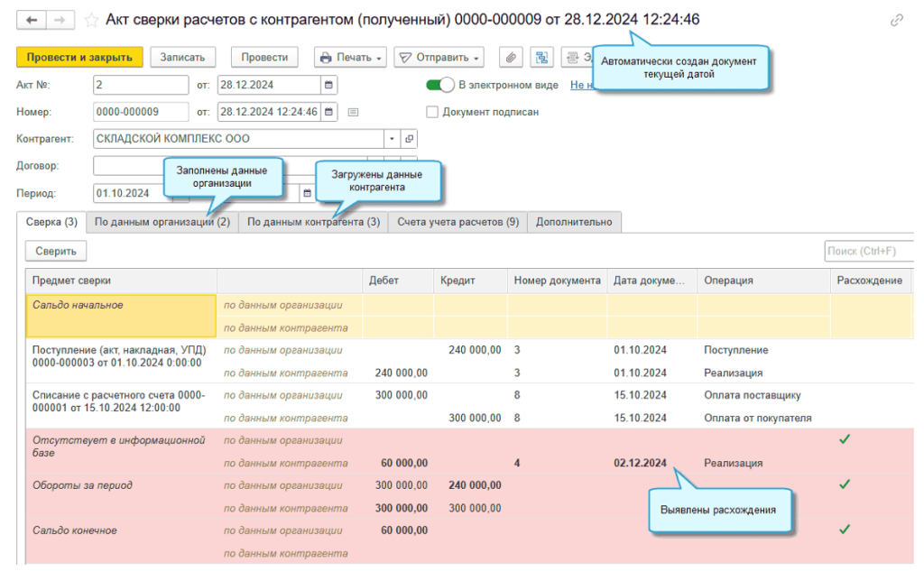The image size is (924, 571).
Task: Open attached files with paperclip icon
Action: (511, 57)
